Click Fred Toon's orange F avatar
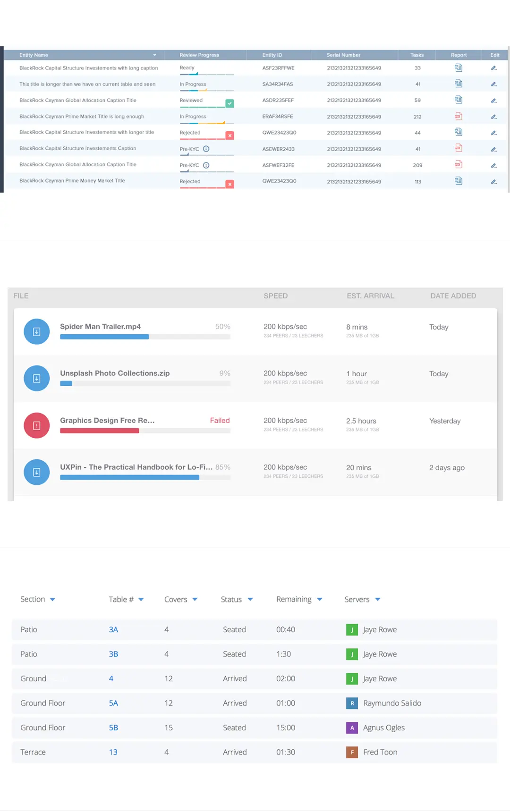This screenshot has height=812, width=510. click(352, 753)
